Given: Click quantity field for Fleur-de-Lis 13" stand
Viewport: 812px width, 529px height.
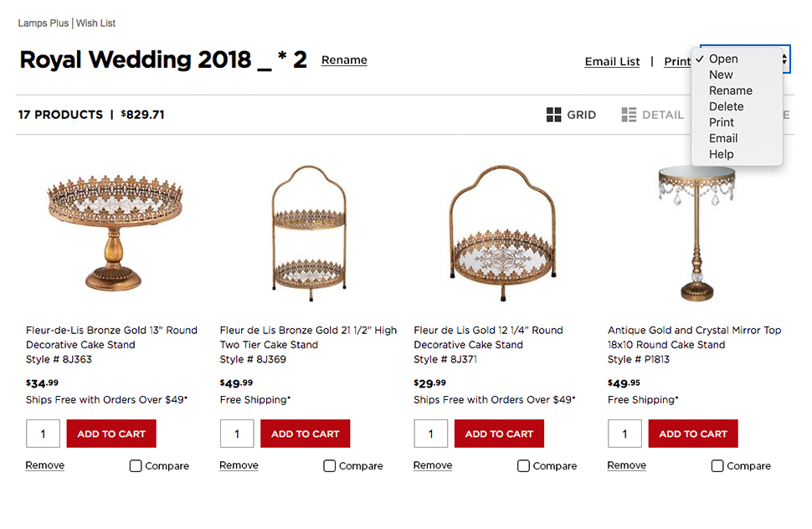Looking at the screenshot, I should click(43, 434).
